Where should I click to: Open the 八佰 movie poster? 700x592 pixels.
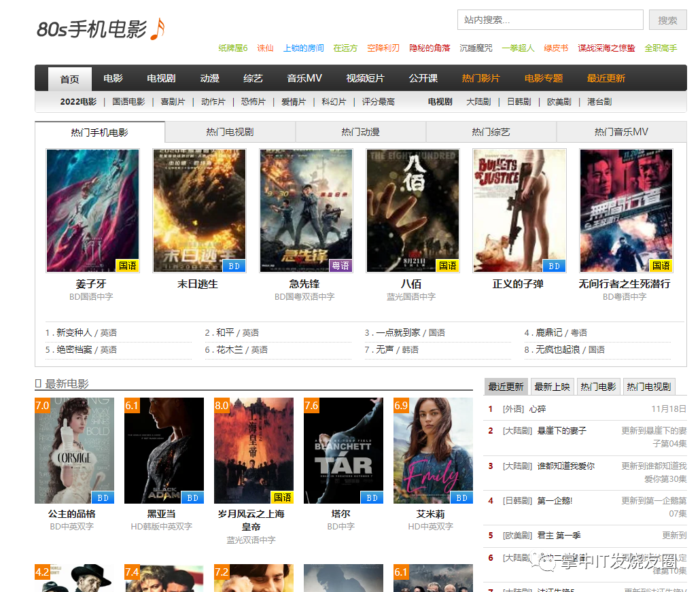click(x=413, y=210)
